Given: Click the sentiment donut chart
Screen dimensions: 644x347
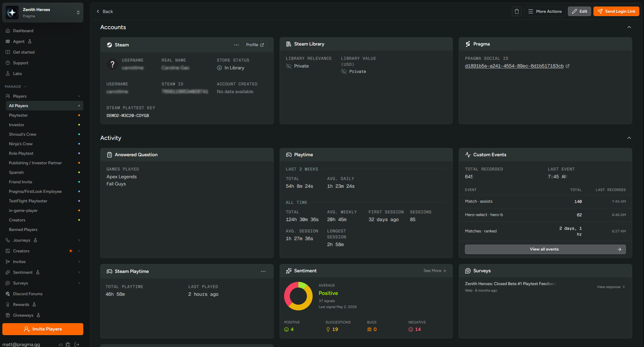Looking at the screenshot, I should pyautogui.click(x=298, y=296).
